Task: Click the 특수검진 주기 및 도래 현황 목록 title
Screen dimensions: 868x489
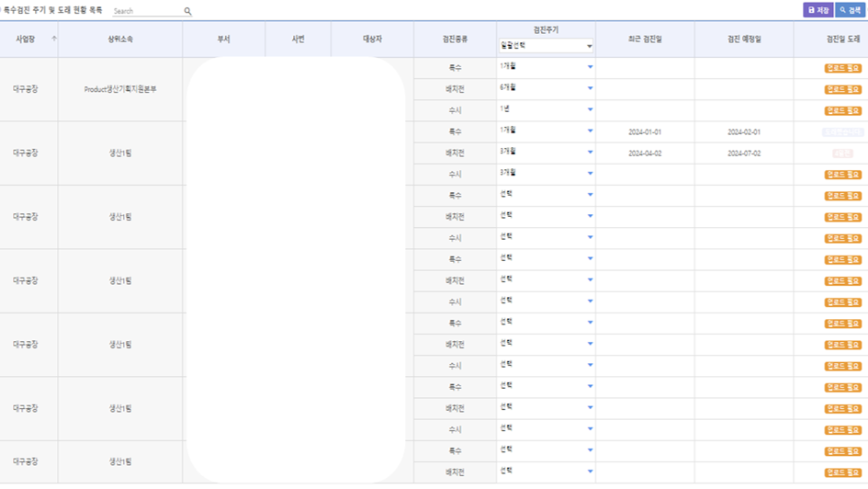Action: pyautogui.click(x=52, y=10)
